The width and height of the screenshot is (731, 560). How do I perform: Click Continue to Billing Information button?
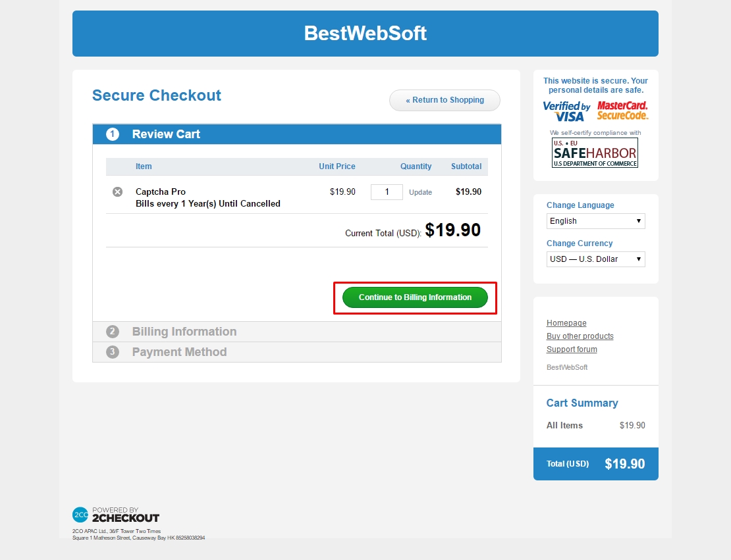[x=415, y=297]
